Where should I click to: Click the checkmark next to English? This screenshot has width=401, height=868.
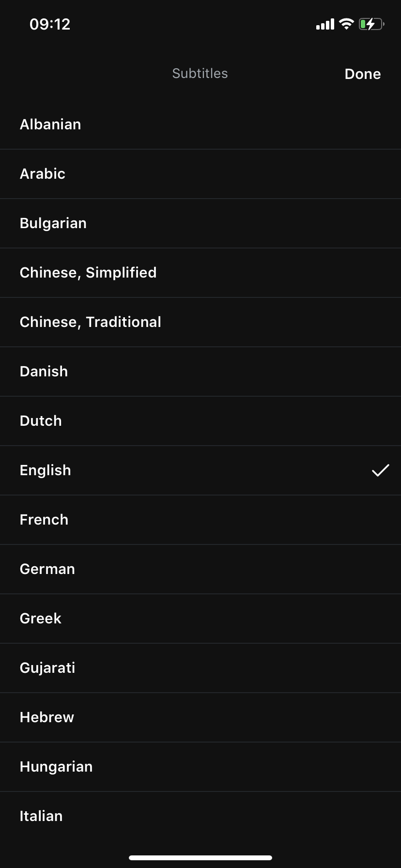tap(381, 470)
